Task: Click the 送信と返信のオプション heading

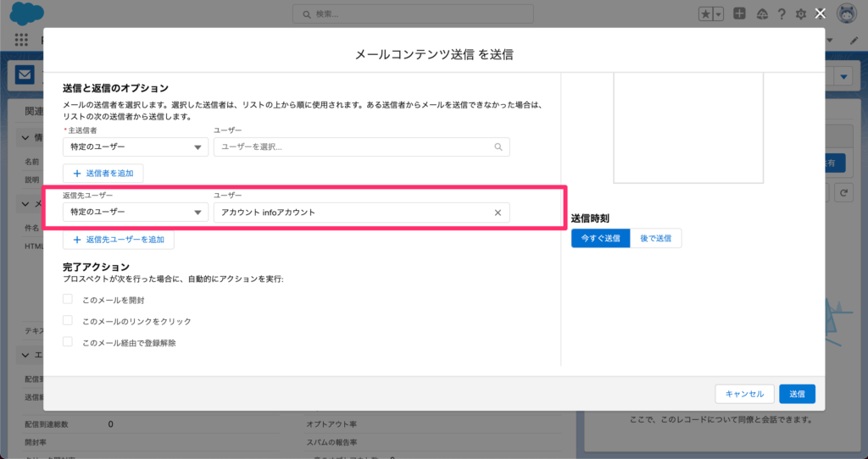Action: coord(115,88)
